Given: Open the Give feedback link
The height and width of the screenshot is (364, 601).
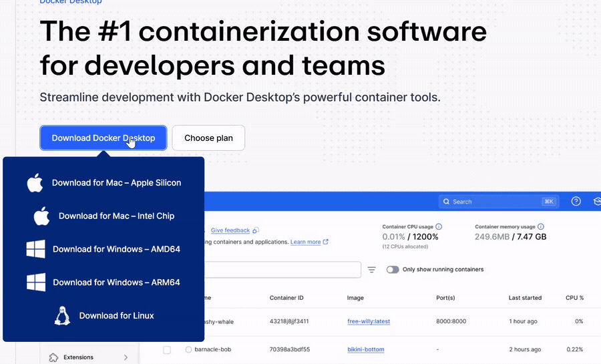Looking at the screenshot, I should point(230,230).
